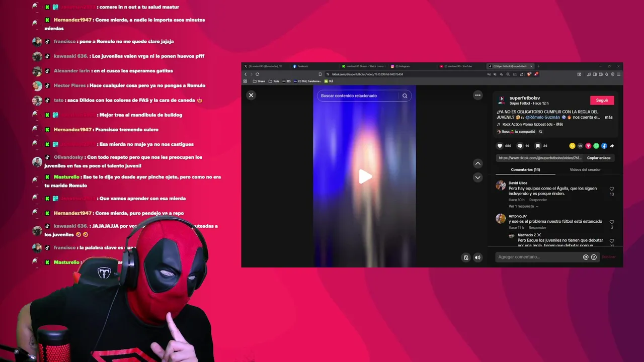Screen dimensions: 644x362
Task: Expand the description with 'más'
Action: point(609,117)
